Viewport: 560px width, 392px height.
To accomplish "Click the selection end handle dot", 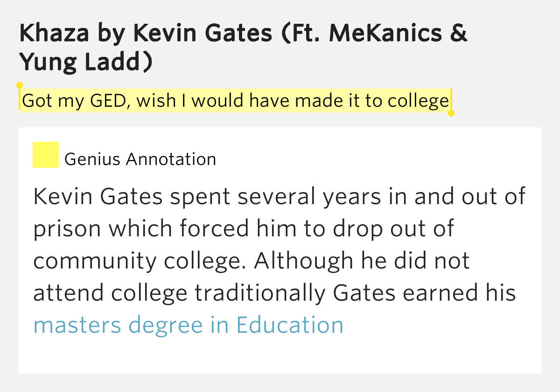I will pyautogui.click(x=451, y=113).
